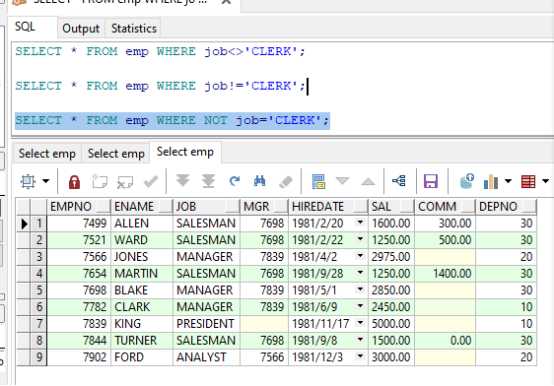The height and width of the screenshot is (386, 554).
Task: Click the SAL cell 5000.00
Action: pos(391,323)
